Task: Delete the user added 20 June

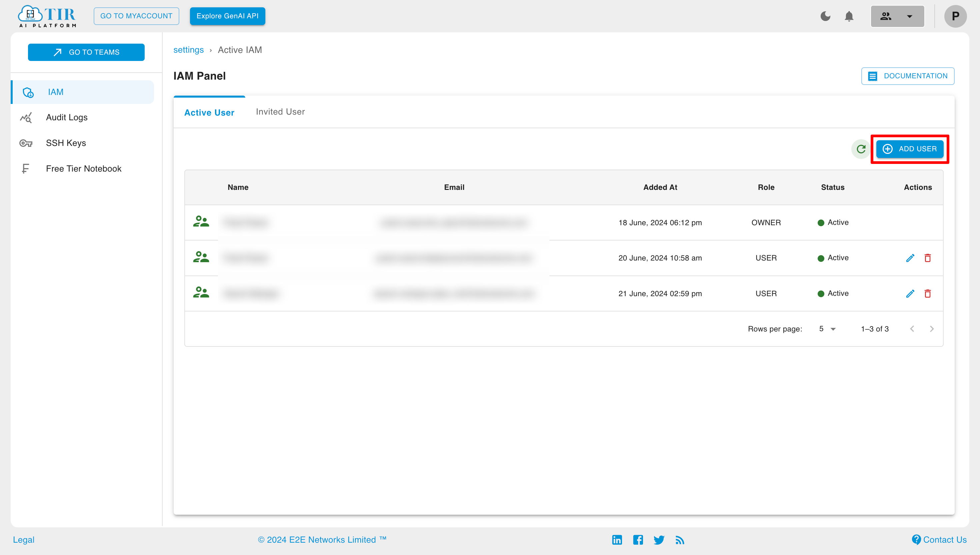Action: 927,258
